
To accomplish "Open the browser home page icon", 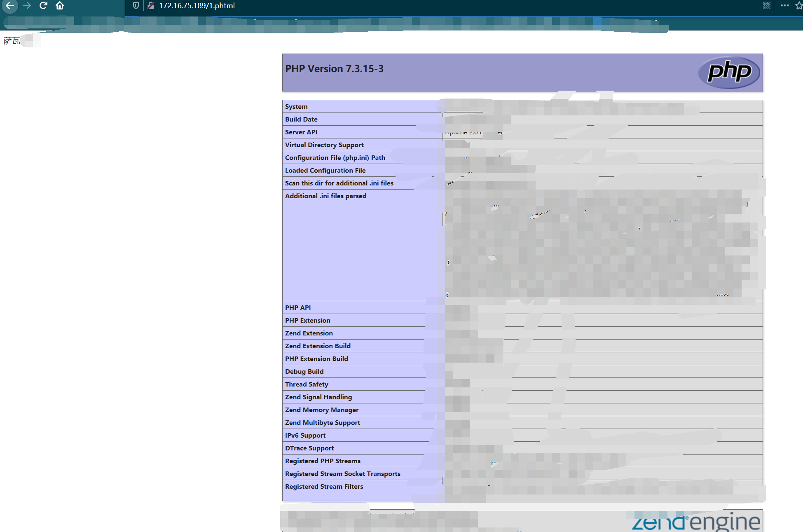I will pyautogui.click(x=60, y=6).
